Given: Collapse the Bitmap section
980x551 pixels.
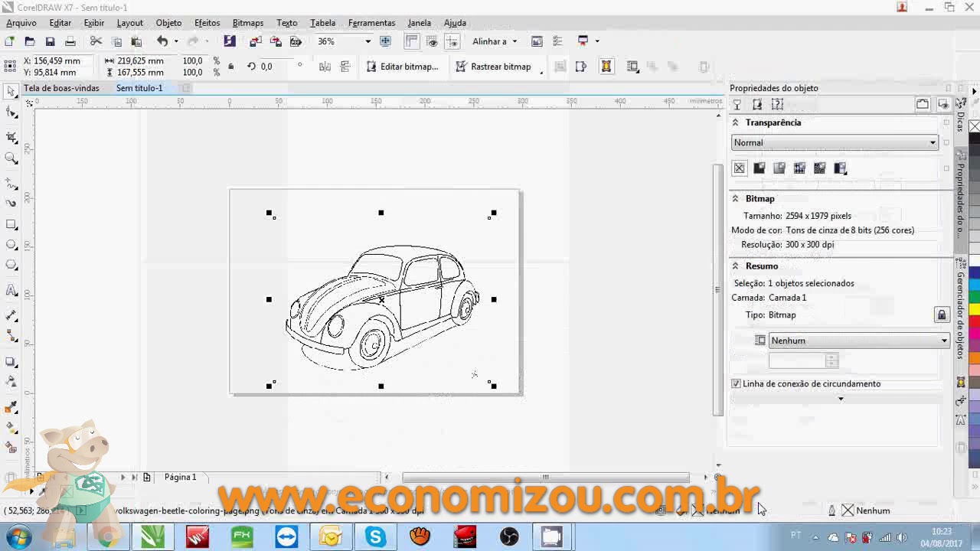Looking at the screenshot, I should tap(736, 198).
